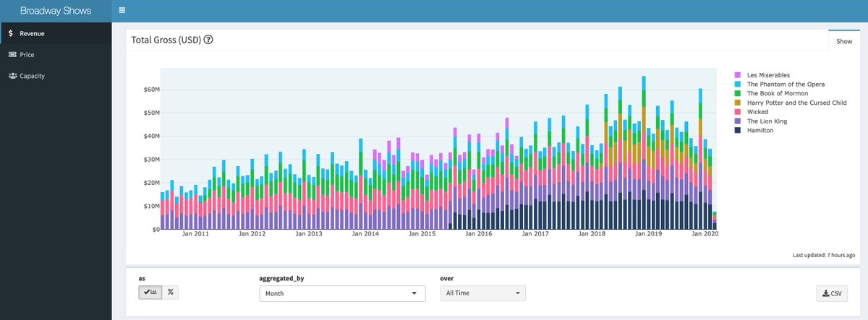Open the Total Gross help question icon
The width and height of the screenshot is (868, 320).
coord(208,40)
